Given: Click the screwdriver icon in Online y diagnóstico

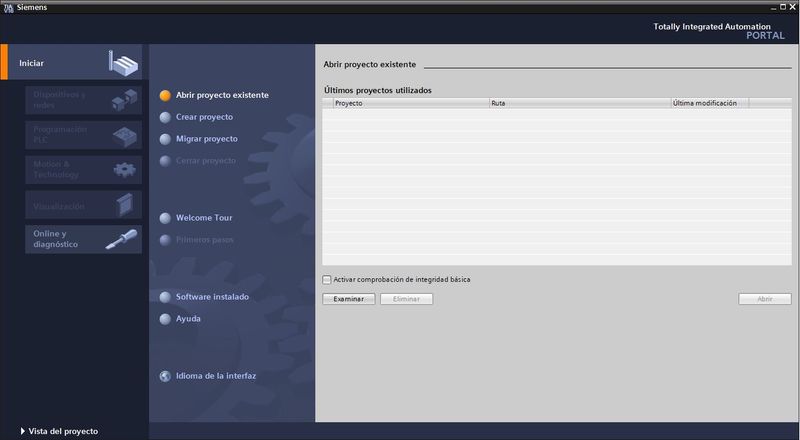Looking at the screenshot, I should point(121,239).
